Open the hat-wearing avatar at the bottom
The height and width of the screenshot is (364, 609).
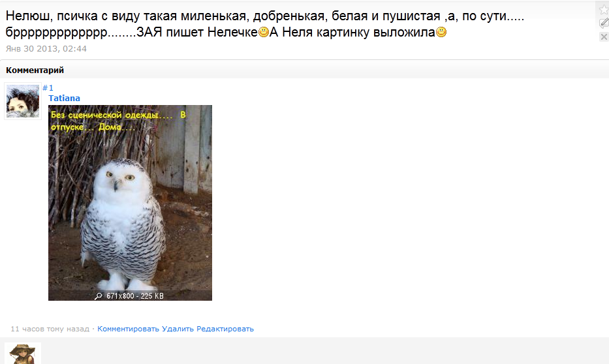tap(23, 354)
